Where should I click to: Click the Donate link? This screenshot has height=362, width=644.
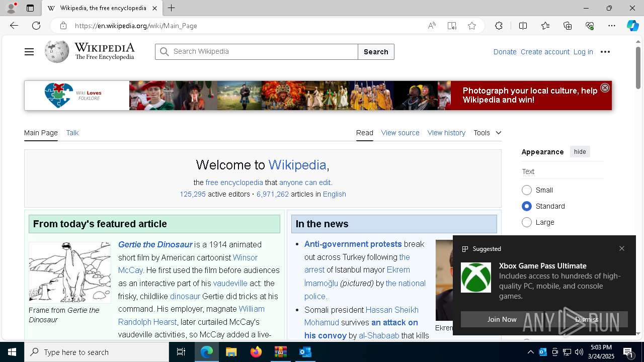[x=505, y=52]
